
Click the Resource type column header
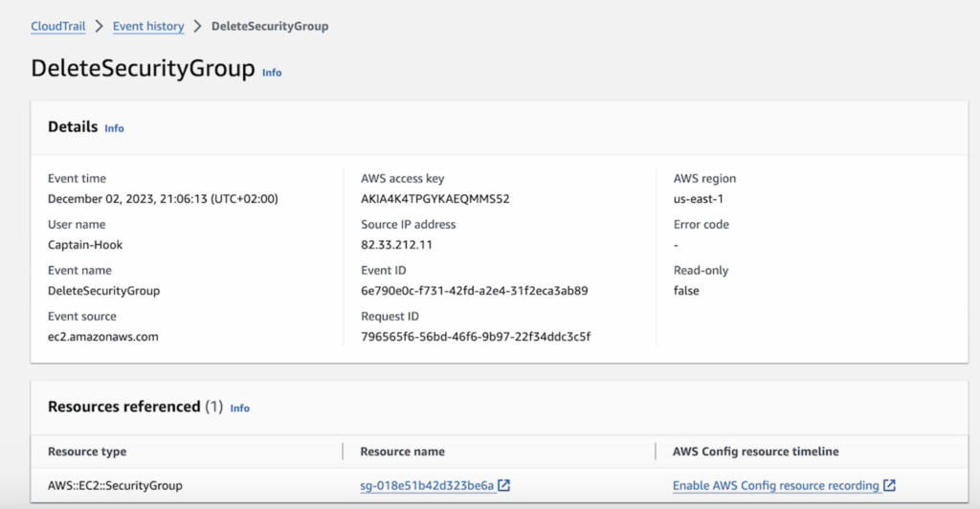click(87, 452)
